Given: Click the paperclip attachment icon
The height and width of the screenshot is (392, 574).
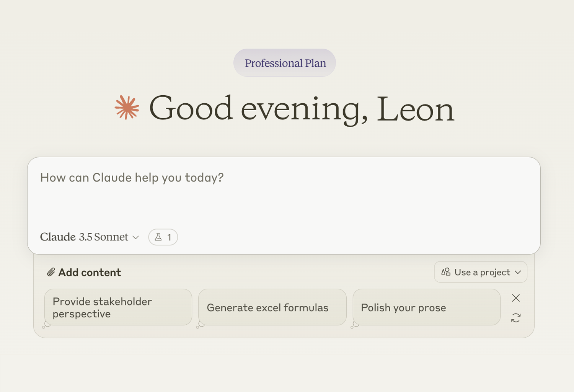Looking at the screenshot, I should point(51,272).
